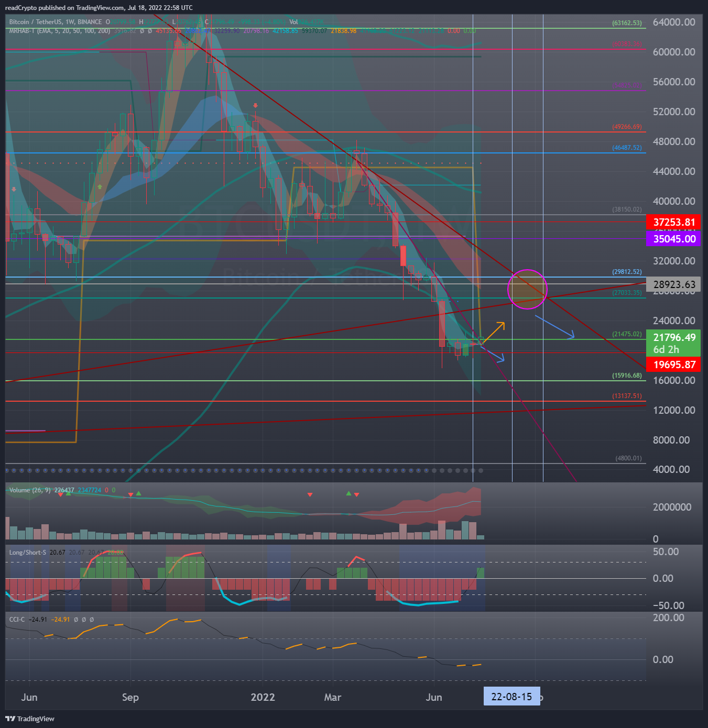Click the -50.00 value on Long/Short axis
Screen dimensions: 708x728
pos(668,605)
